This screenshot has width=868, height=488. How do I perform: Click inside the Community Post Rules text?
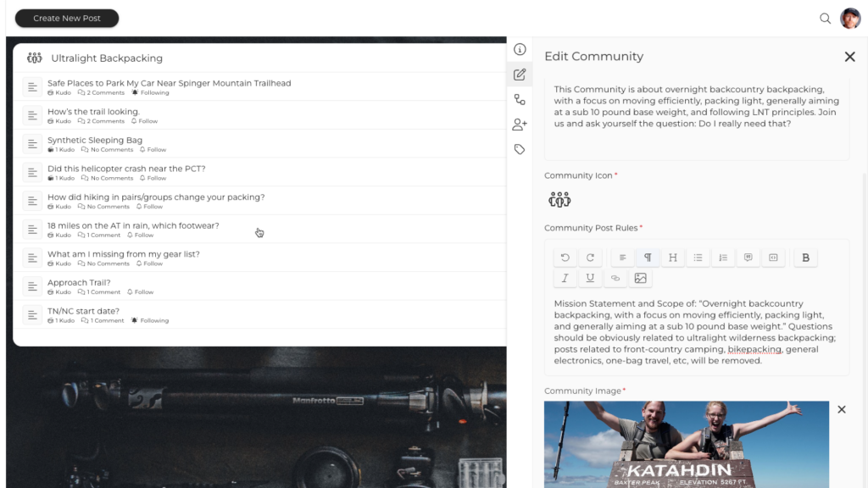pyautogui.click(x=695, y=332)
